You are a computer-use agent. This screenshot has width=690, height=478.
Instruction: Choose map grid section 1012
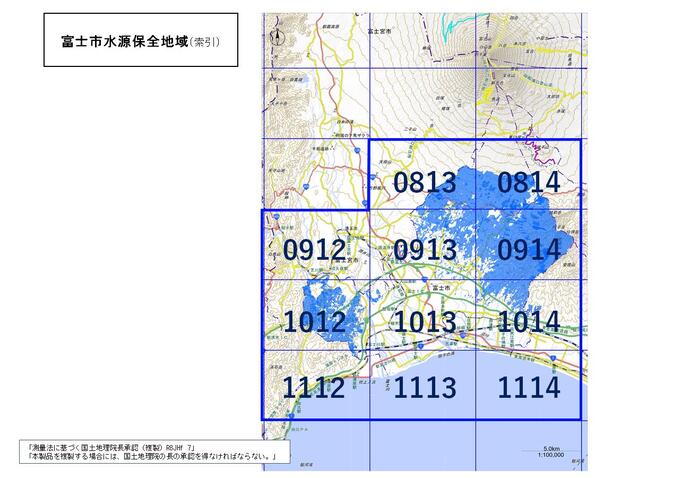pos(316,315)
